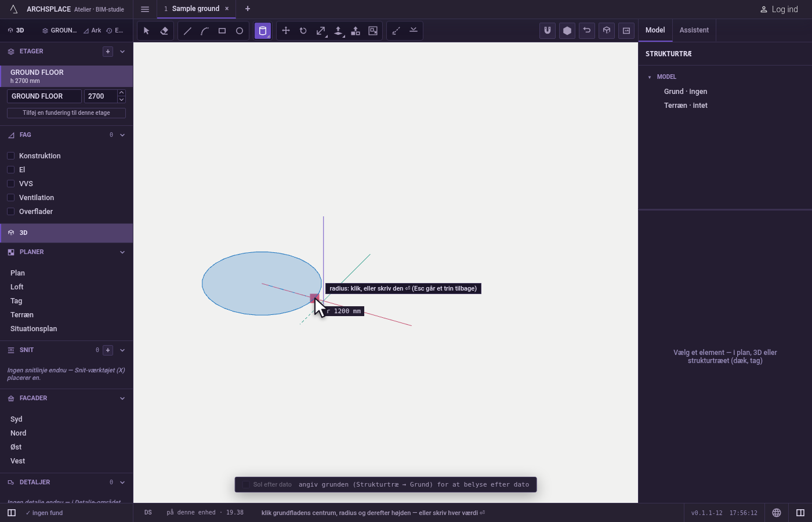Image resolution: width=812 pixels, height=522 pixels.
Task: Select the tape measure tool
Action: 396,31
